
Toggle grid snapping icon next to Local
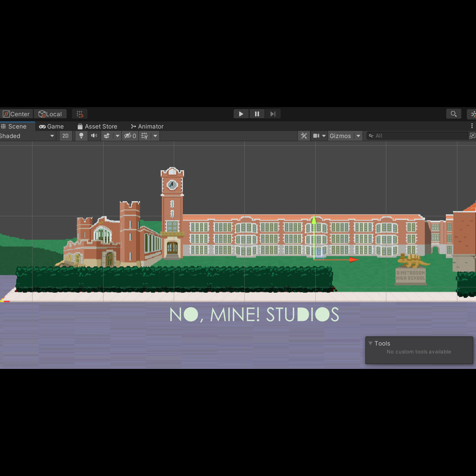[80, 114]
